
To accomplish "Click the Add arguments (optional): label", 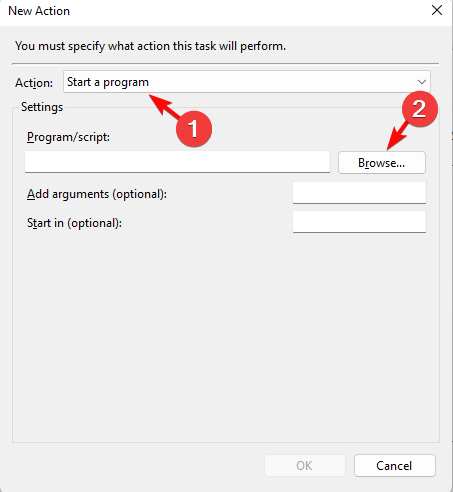I will point(97,194).
